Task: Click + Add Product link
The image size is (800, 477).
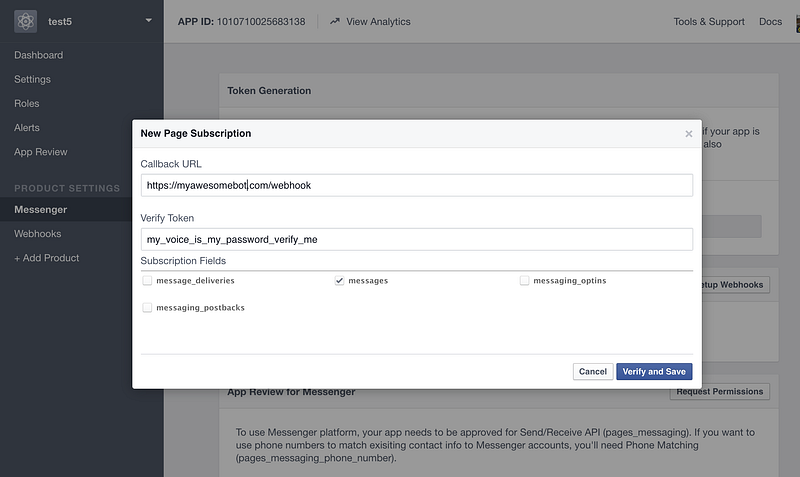Action: coord(46,258)
